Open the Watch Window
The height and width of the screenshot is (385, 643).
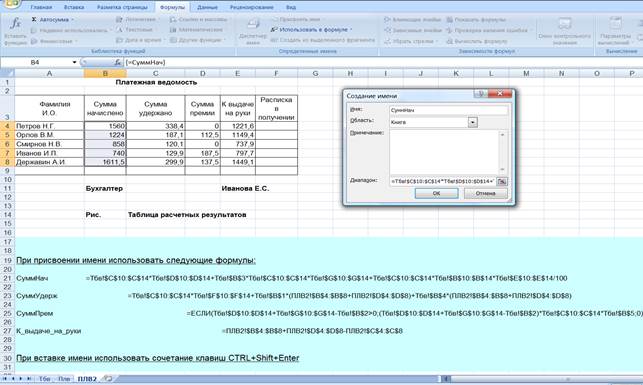[565, 30]
